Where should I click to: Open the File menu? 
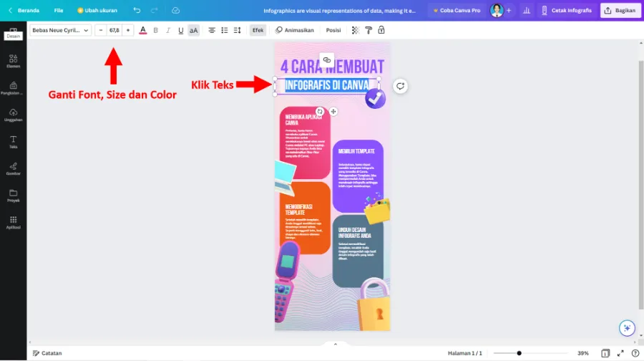(59, 10)
